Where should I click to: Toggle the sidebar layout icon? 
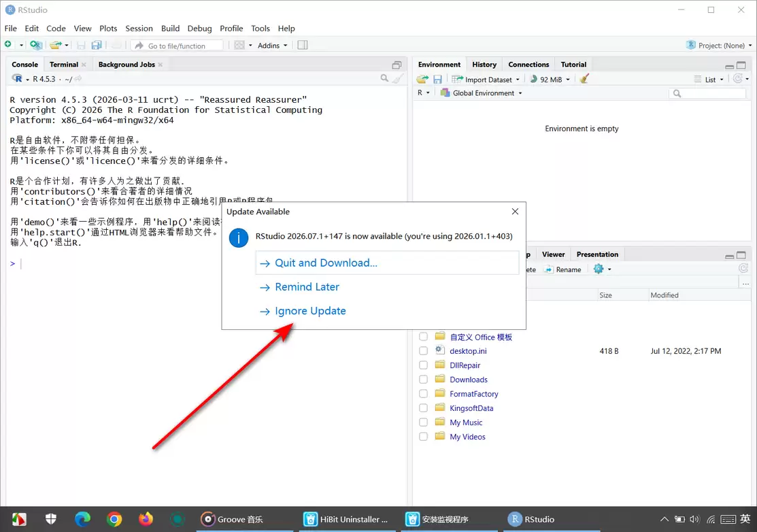(303, 45)
